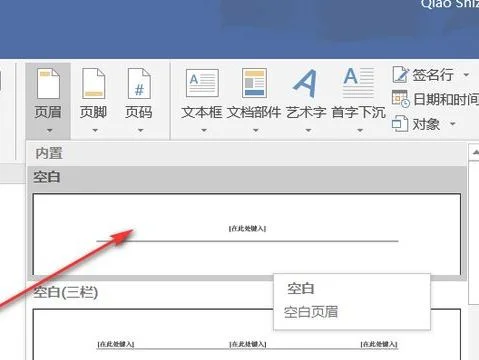Click the 文本框 text box icon
Viewport: 479px width, 360px height.
202,83
